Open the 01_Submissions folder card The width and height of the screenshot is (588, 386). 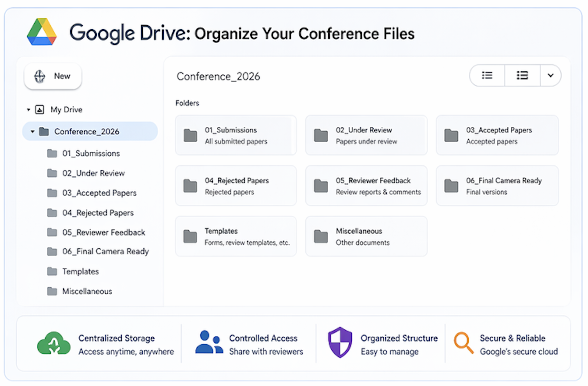point(236,135)
